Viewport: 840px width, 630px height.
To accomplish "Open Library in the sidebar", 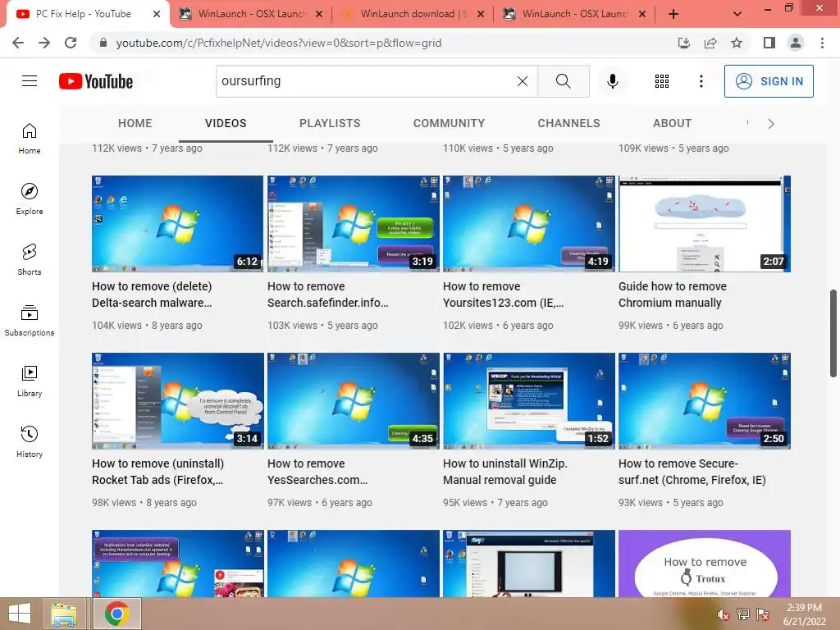I will click(x=30, y=381).
